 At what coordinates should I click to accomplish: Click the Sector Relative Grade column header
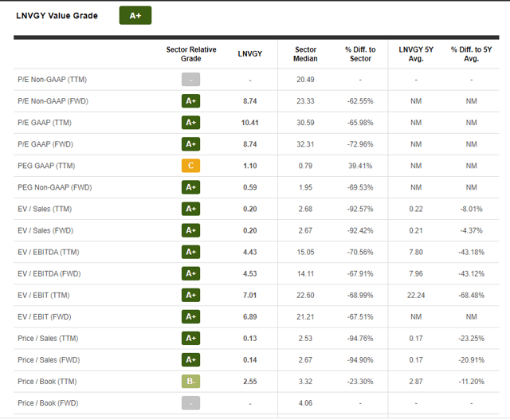coord(190,53)
